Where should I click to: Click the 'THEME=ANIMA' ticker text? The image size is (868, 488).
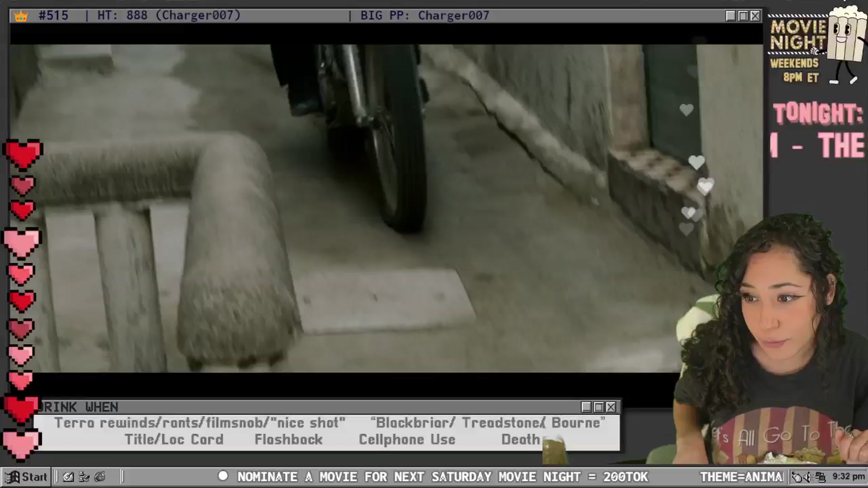coord(742,477)
